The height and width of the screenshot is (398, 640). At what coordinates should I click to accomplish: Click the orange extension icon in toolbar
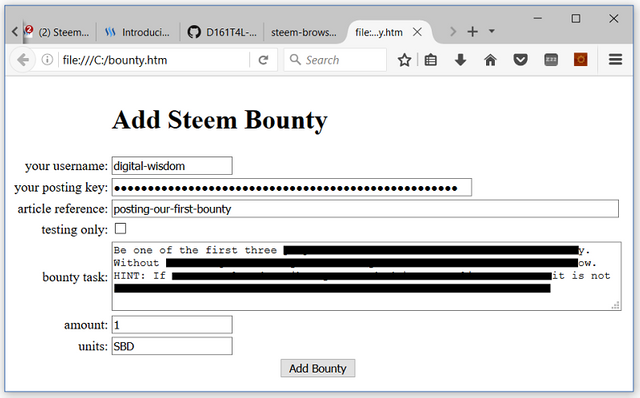point(580,60)
